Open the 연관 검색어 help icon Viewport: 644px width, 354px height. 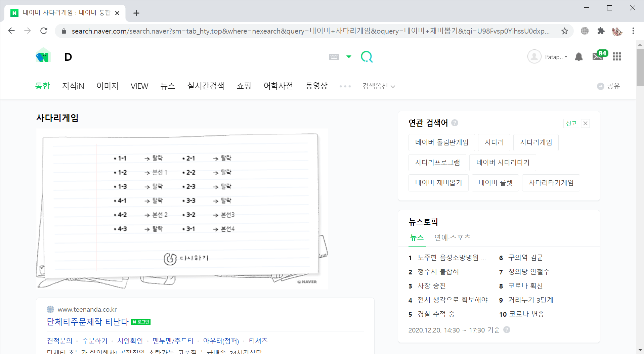[x=455, y=123]
